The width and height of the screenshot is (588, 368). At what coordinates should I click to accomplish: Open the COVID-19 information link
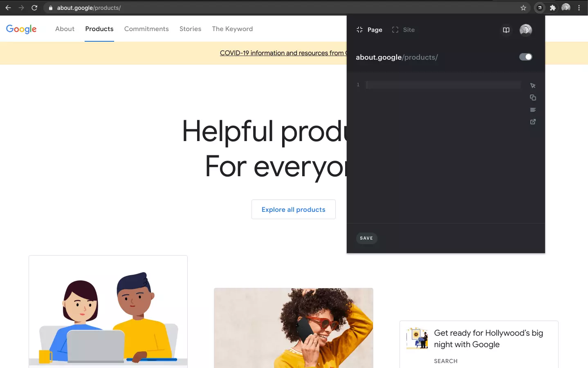coord(282,53)
